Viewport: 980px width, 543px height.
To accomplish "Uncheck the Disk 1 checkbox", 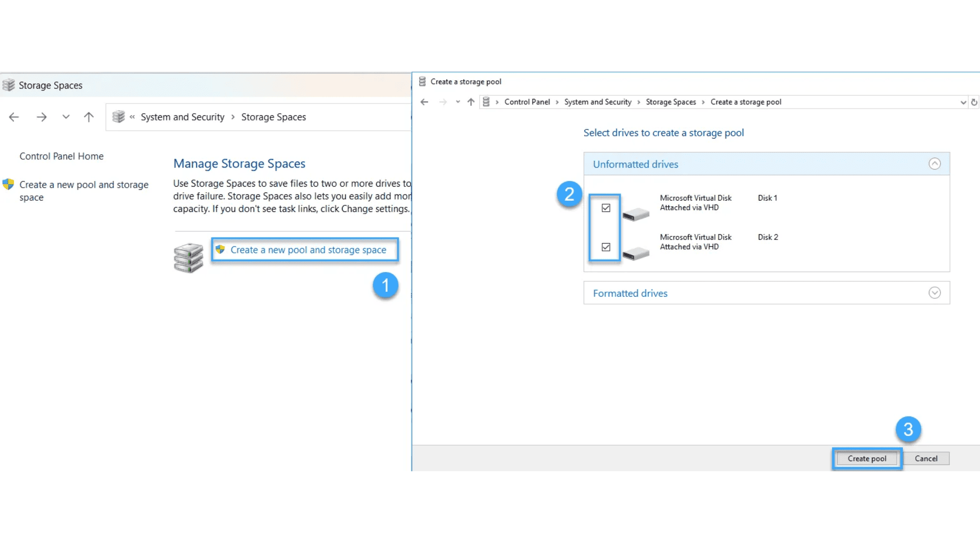I will [x=606, y=208].
